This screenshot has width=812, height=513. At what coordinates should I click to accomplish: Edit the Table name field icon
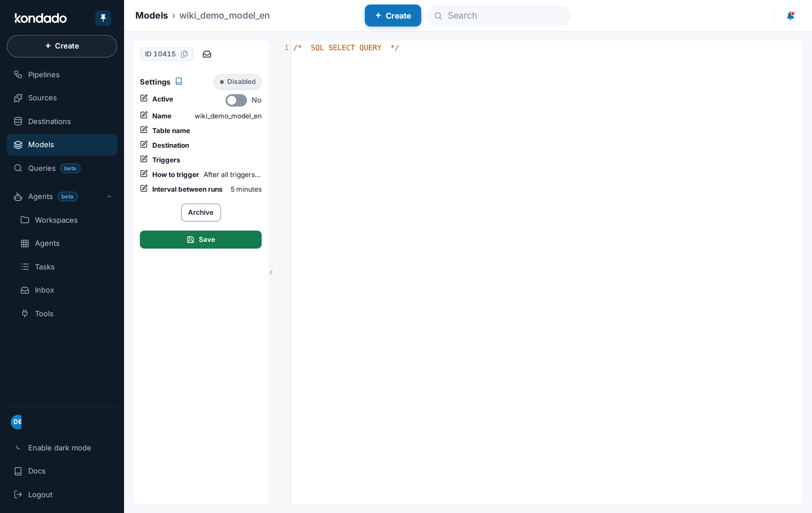(x=144, y=130)
